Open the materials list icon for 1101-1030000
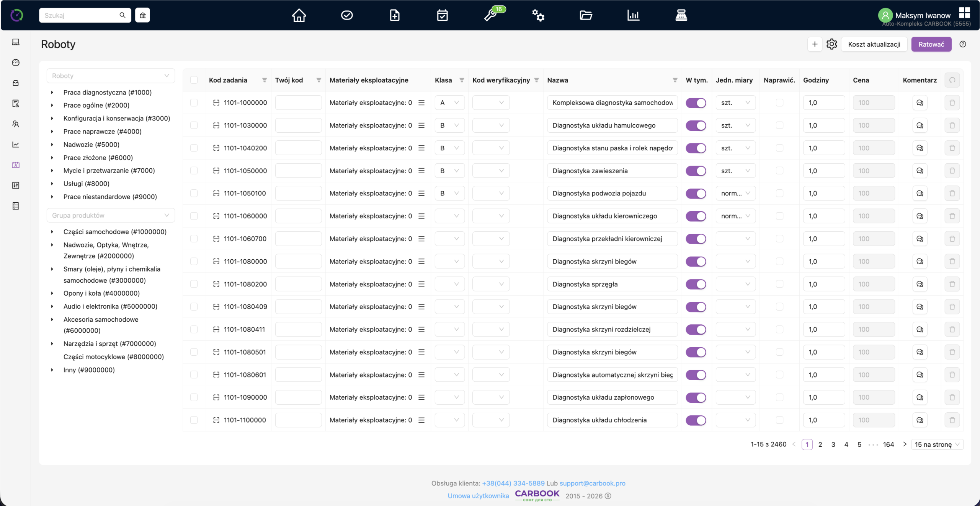Screen dimensions: 980x506 [x=421, y=125]
